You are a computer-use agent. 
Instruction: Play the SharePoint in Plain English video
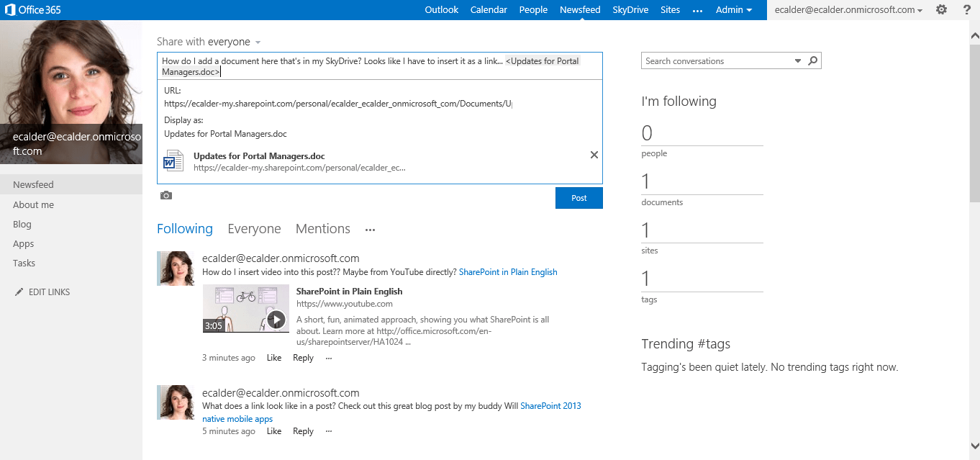[x=276, y=319]
